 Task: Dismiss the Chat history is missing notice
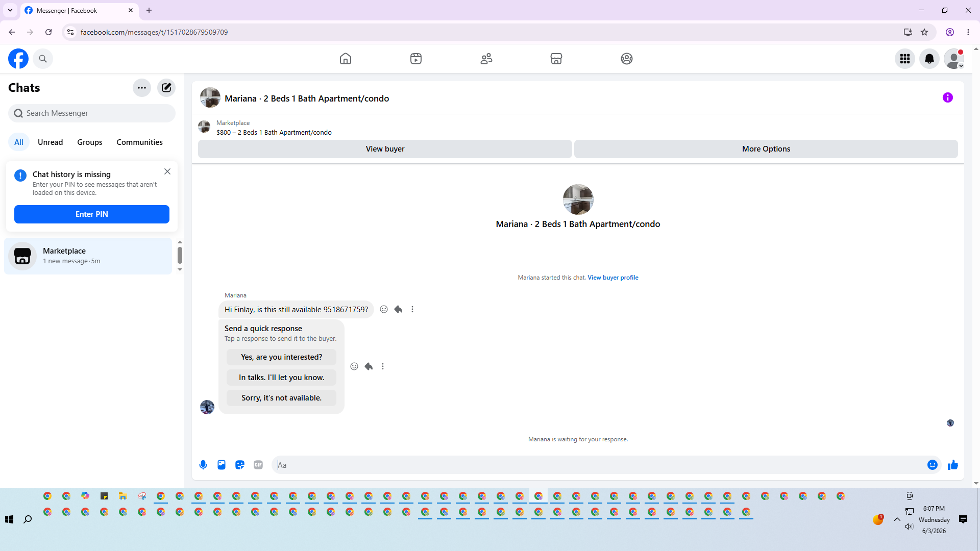[167, 171]
